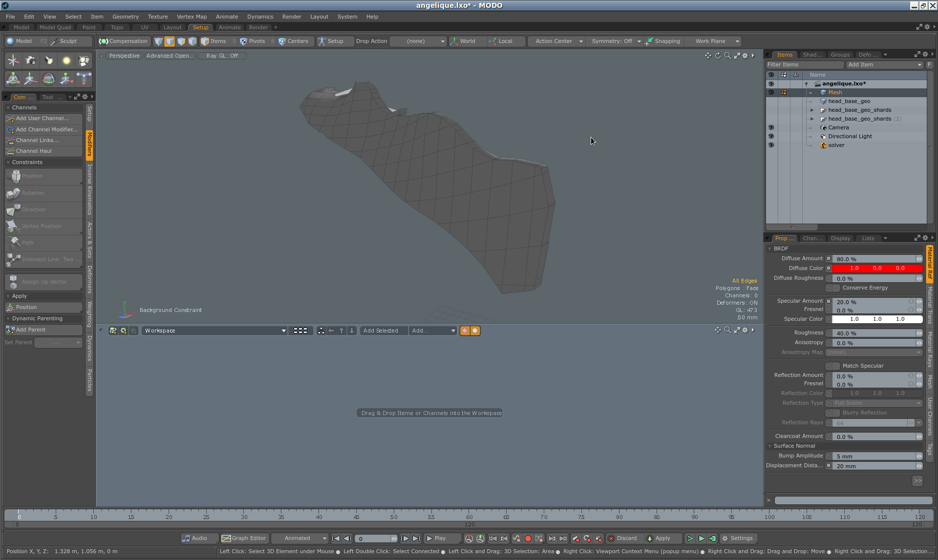Open the Geometry menu
Image resolution: width=938 pixels, height=560 pixels.
point(126,17)
